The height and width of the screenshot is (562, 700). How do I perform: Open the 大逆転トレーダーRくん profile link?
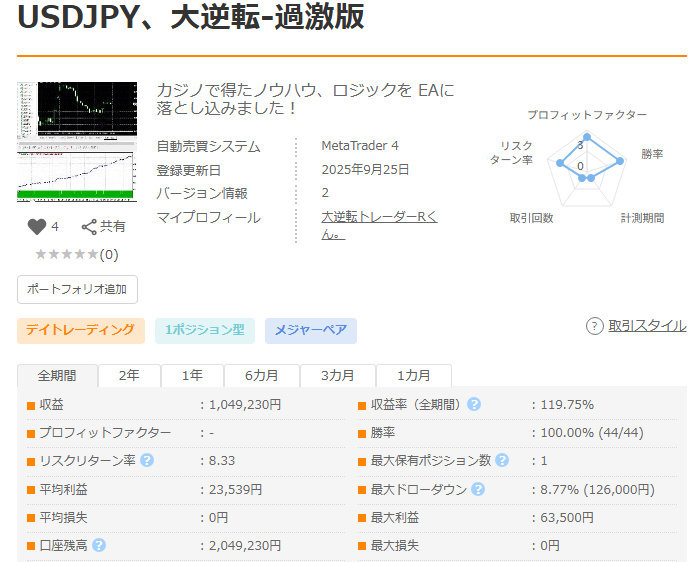pyautogui.click(x=378, y=218)
